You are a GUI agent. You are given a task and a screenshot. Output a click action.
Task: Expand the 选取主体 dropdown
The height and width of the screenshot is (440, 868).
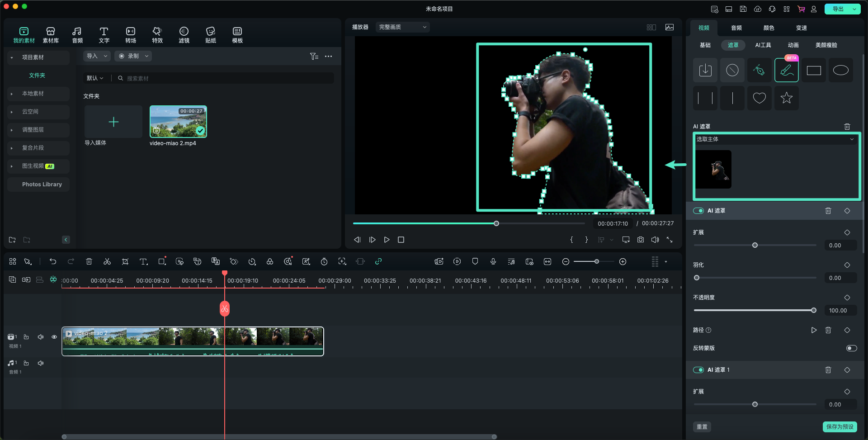776,139
